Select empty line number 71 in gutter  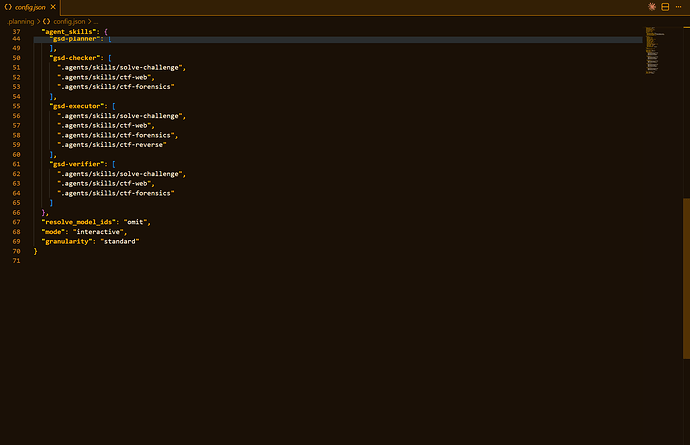pos(16,261)
